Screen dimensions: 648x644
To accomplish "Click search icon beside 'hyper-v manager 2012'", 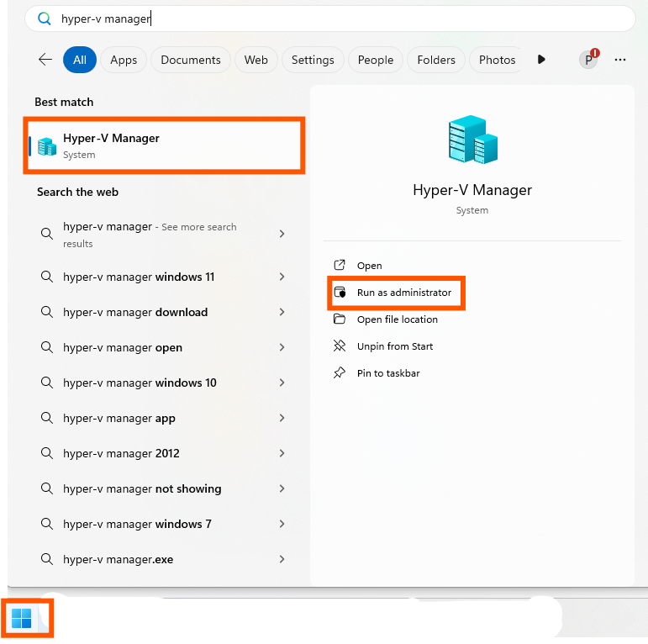I will [x=47, y=453].
